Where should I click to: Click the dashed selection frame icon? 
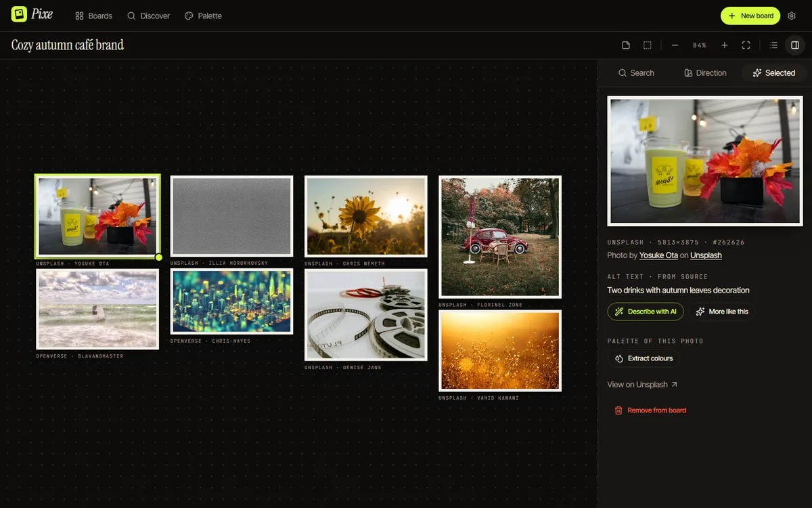point(648,45)
